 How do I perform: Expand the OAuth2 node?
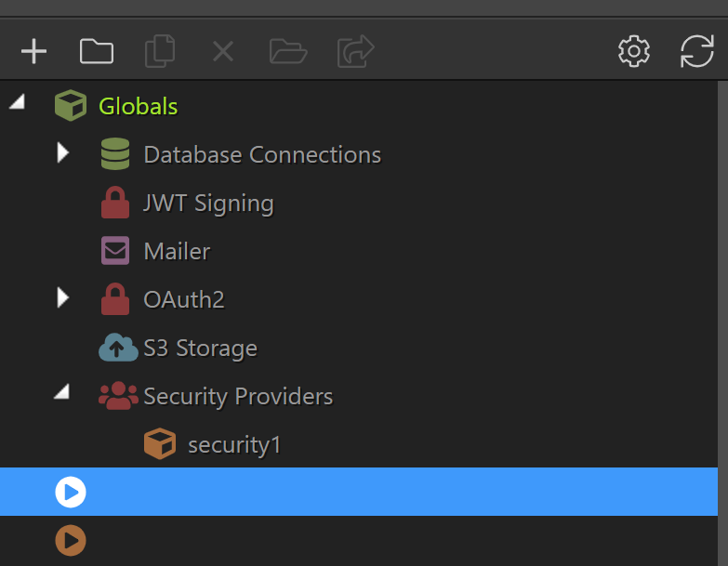click(x=62, y=297)
